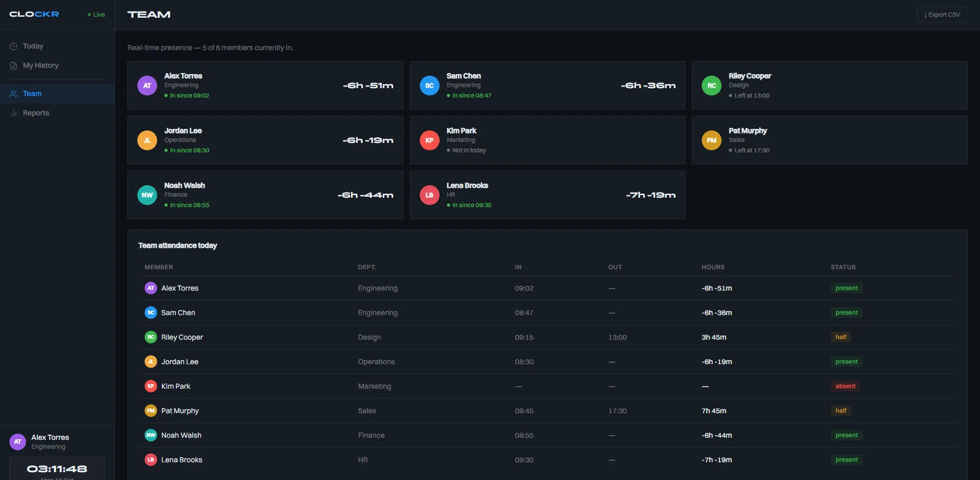Open the Today page in sidebar

(x=57, y=46)
